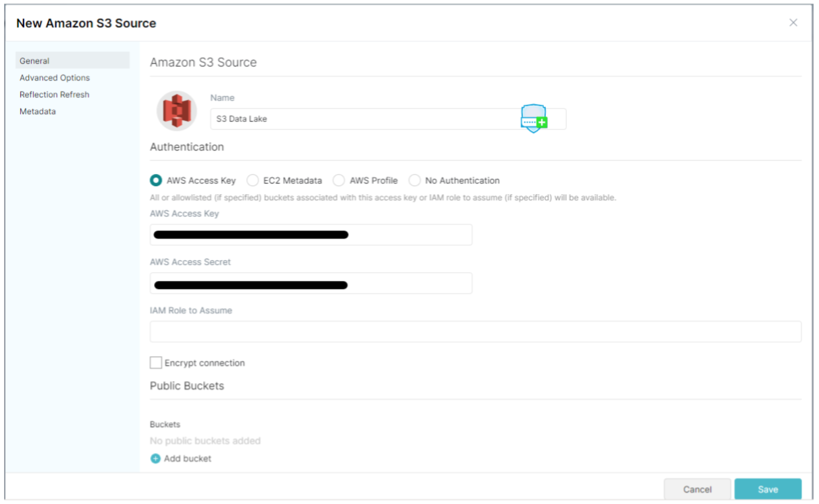Click into the AWS Access Secret field
The height and width of the screenshot is (504, 819).
(x=311, y=284)
